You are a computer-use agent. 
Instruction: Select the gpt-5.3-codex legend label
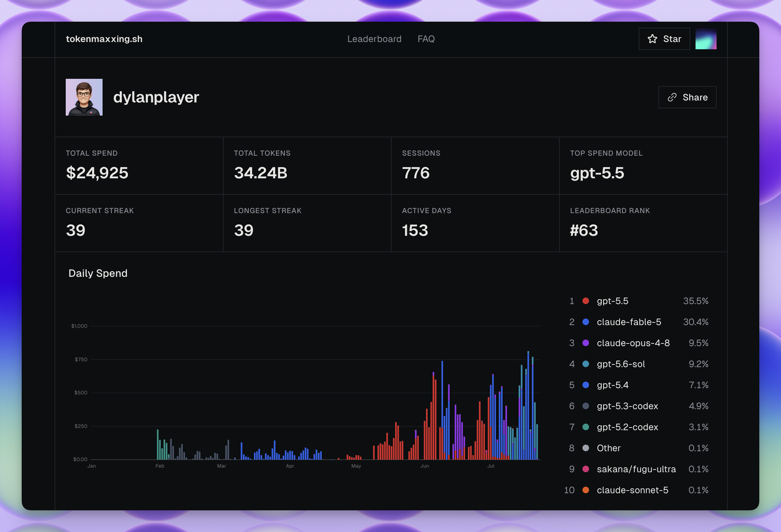click(x=627, y=406)
